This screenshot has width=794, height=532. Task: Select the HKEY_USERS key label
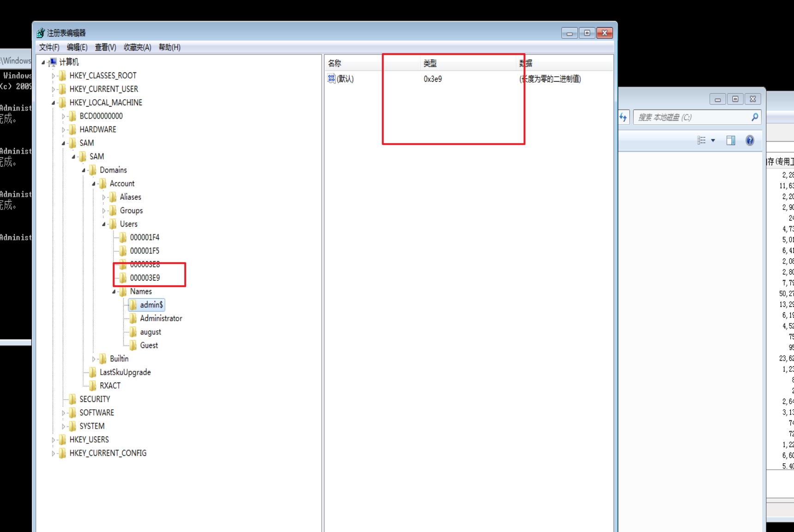coord(89,440)
